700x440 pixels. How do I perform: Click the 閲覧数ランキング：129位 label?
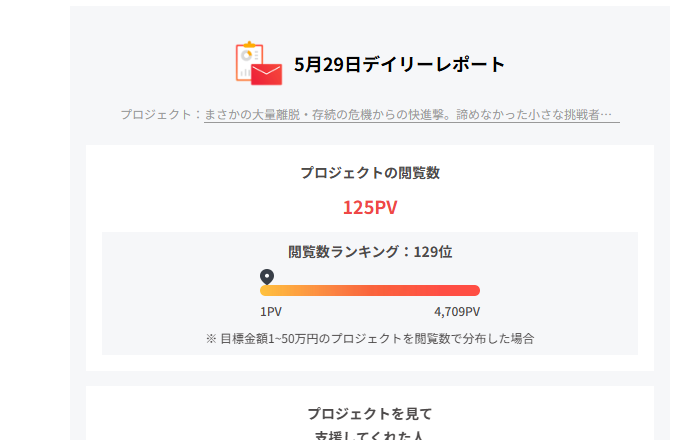tap(370, 252)
